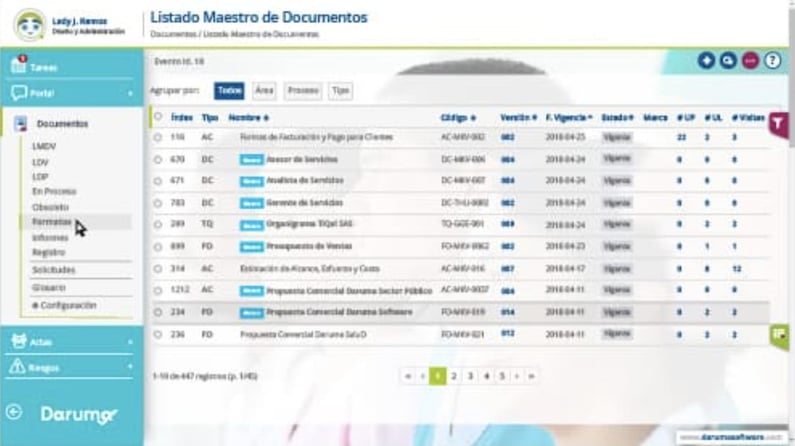Go to next page single arrow
This screenshot has width=795, height=446.
517,376
